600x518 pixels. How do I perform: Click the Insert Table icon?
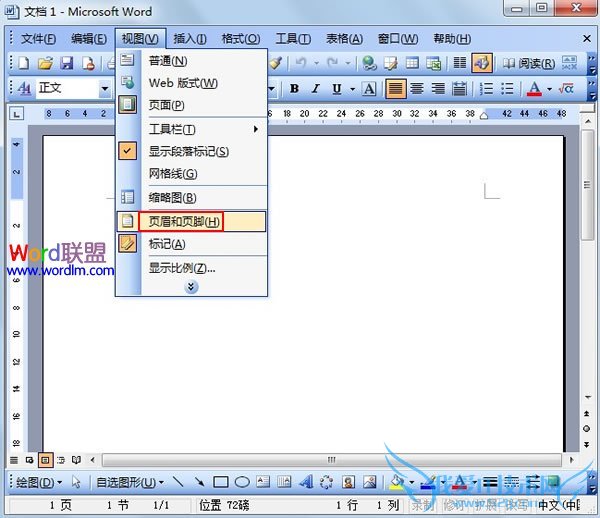click(412, 63)
